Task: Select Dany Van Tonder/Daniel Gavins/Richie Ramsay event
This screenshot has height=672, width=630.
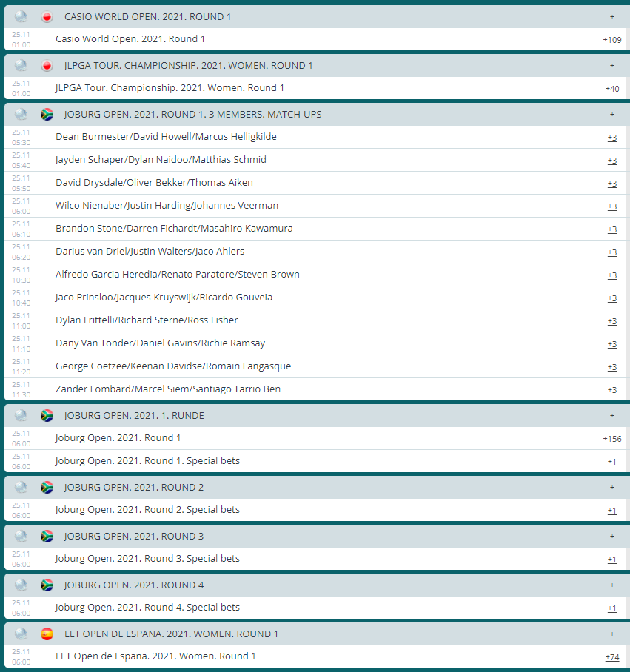Action: (x=161, y=343)
